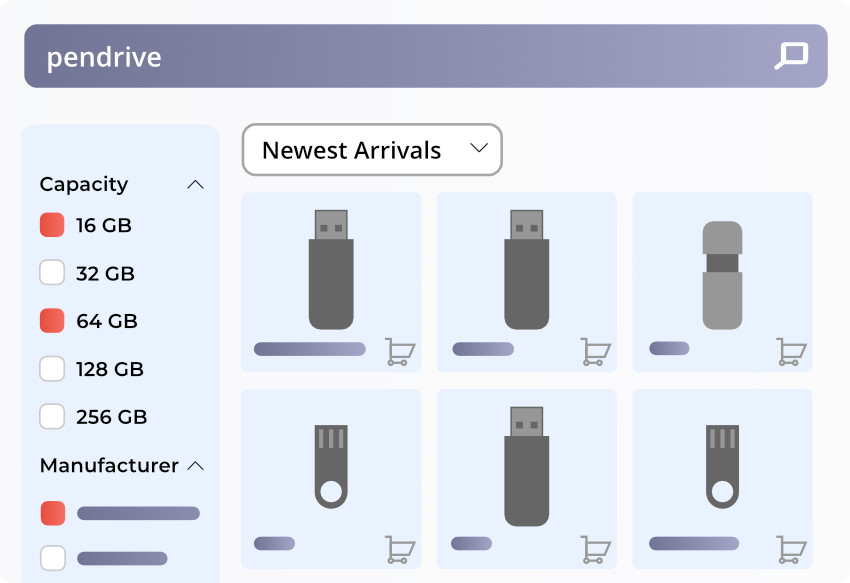Uncheck the 64 GB capacity filter

[x=52, y=321]
